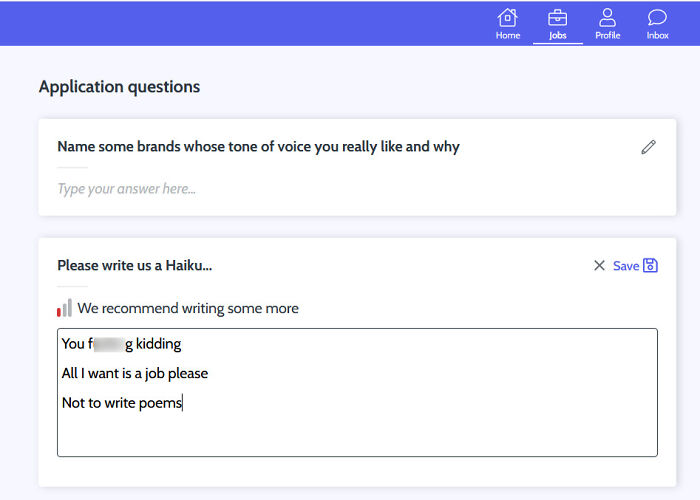
Task: Click the 'Application questions' section heading
Action: (119, 87)
